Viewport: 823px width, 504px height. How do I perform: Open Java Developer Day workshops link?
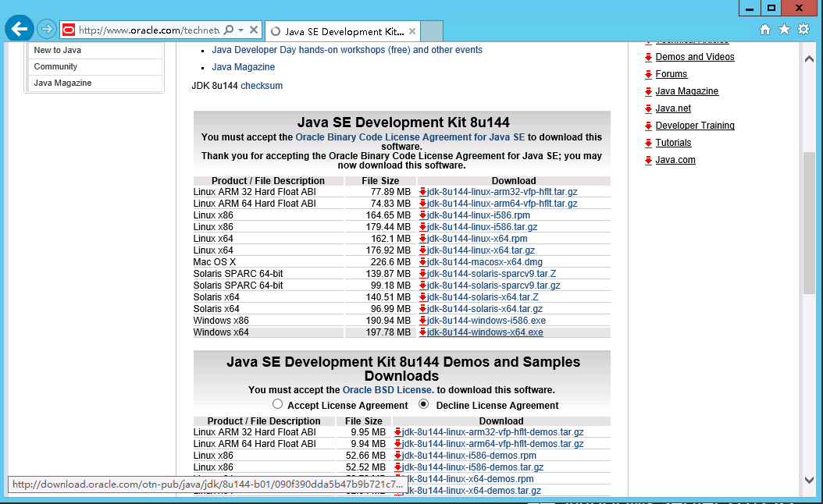tap(347, 50)
